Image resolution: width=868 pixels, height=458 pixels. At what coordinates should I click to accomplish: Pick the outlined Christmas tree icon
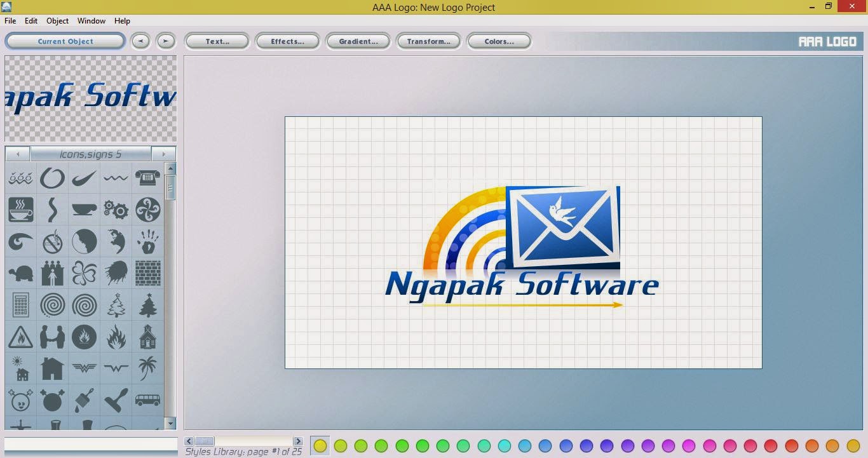click(x=116, y=305)
